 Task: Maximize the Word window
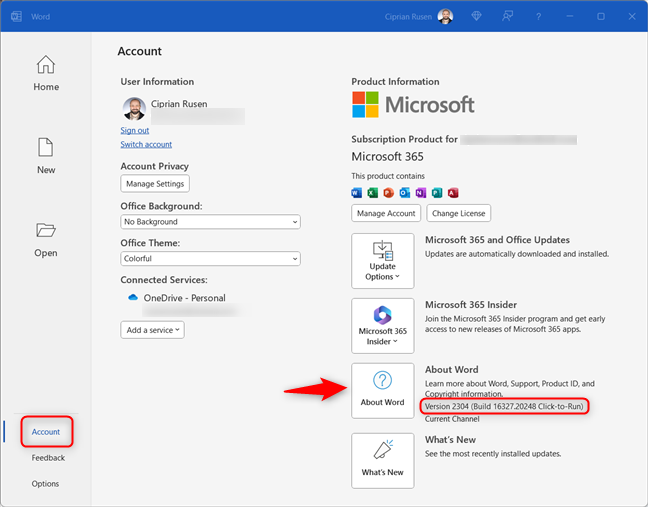tap(601, 17)
